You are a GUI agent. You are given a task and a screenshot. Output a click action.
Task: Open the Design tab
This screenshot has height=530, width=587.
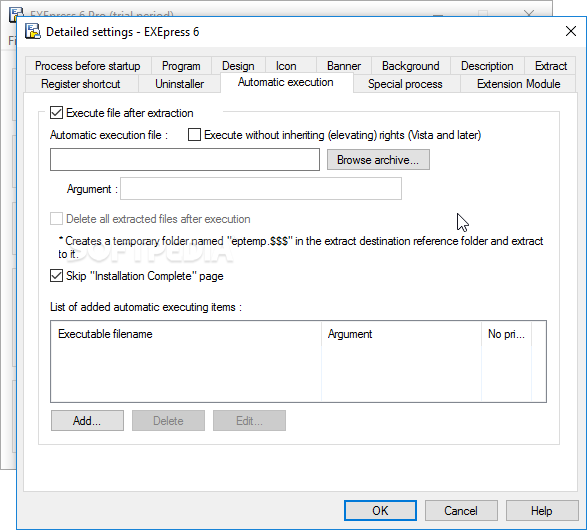click(x=238, y=66)
